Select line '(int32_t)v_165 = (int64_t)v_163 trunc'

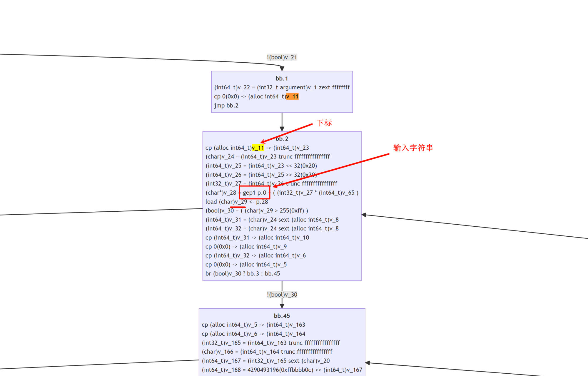point(270,343)
